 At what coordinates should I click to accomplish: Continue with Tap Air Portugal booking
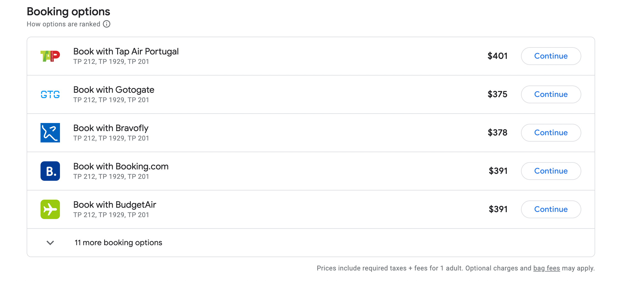pos(551,56)
